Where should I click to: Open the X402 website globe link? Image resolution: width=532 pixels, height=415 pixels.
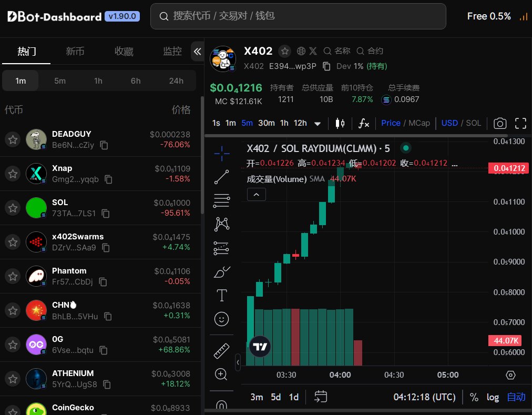tap(301, 51)
